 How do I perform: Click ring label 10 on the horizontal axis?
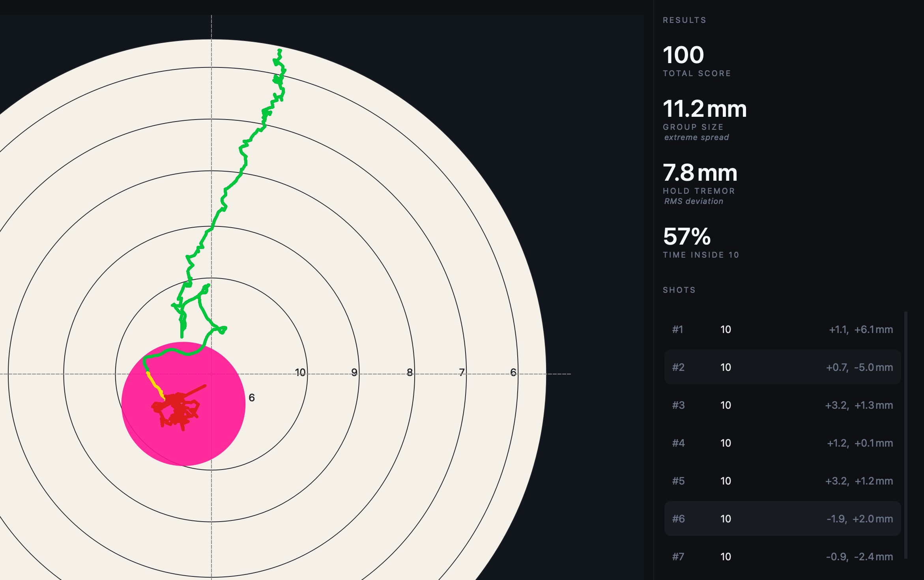(300, 372)
